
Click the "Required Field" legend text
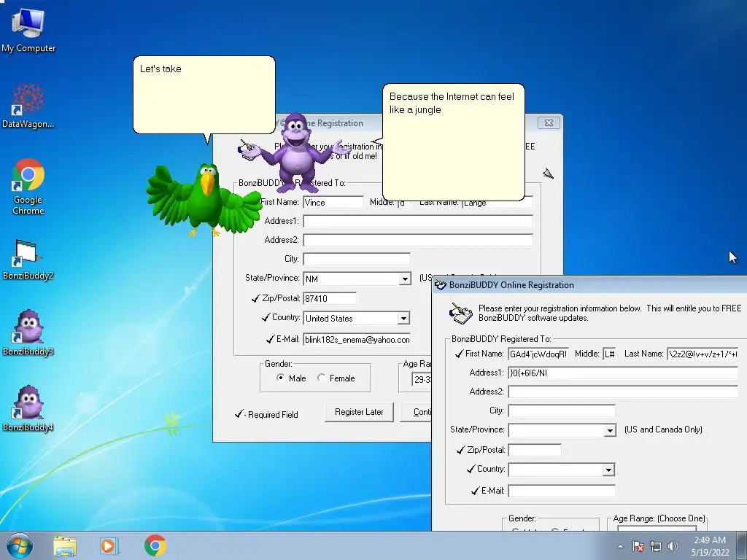(273, 415)
